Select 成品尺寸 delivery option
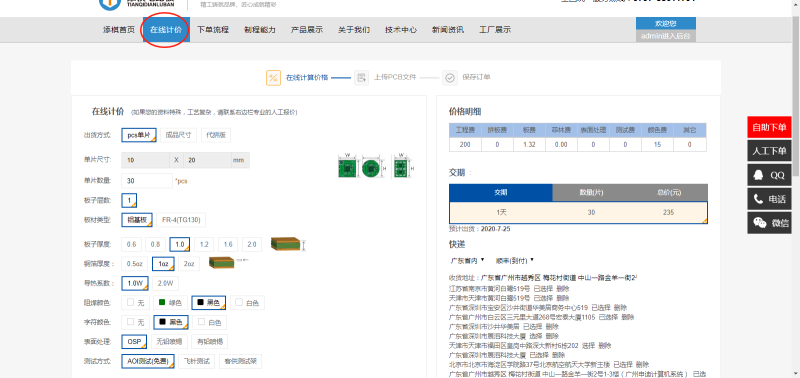The width and height of the screenshot is (800, 378). [179, 135]
